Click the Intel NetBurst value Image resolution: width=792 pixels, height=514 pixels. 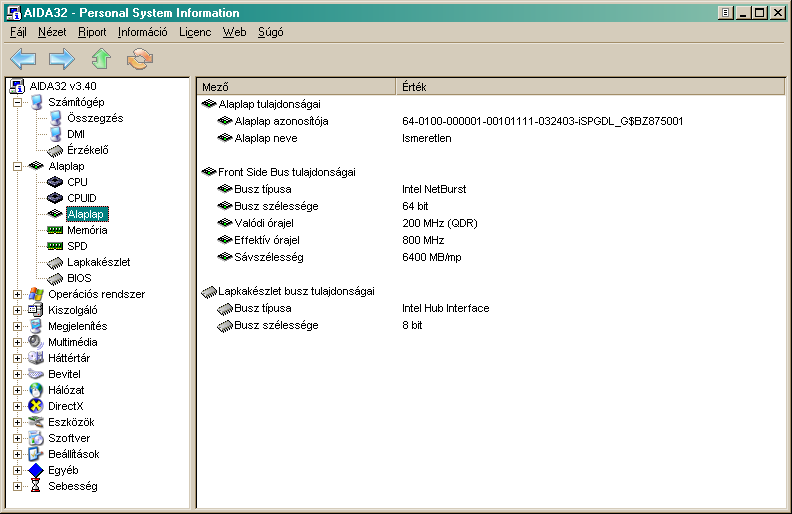pos(434,189)
